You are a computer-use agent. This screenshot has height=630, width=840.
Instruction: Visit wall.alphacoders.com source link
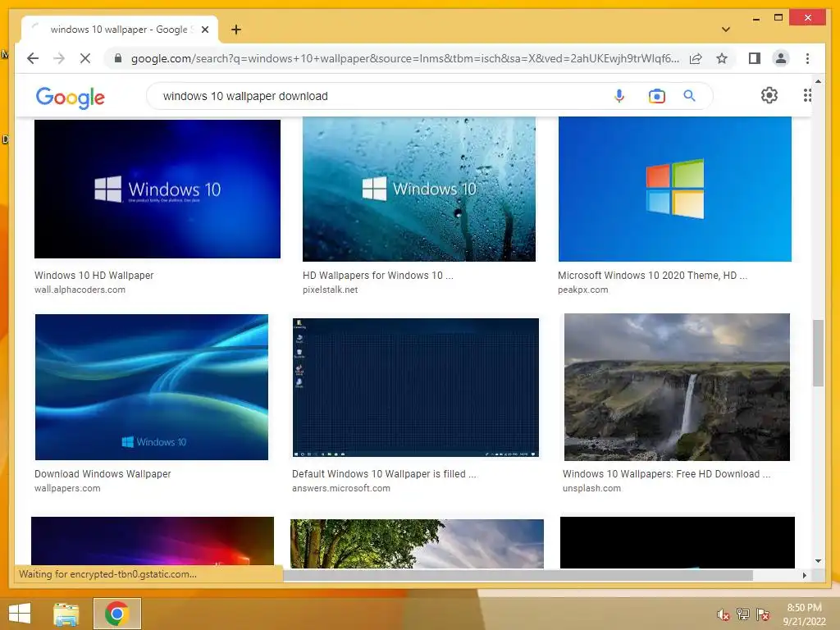pos(80,290)
